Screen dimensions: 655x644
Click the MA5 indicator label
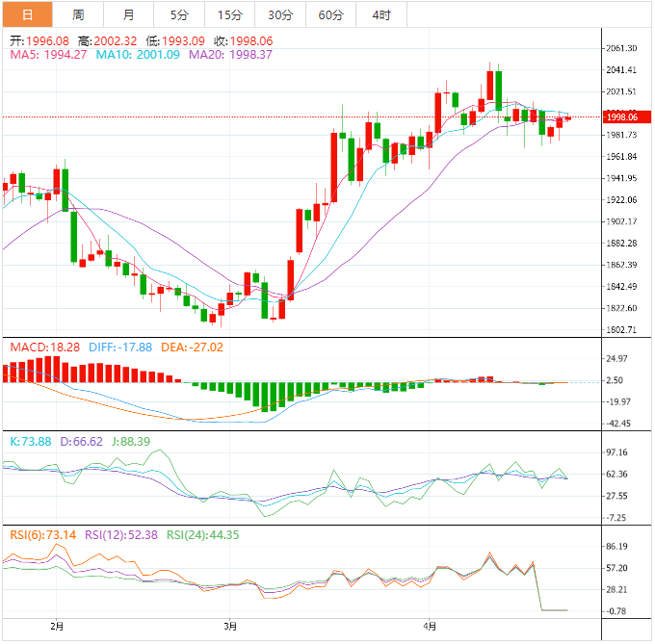(x=46, y=55)
